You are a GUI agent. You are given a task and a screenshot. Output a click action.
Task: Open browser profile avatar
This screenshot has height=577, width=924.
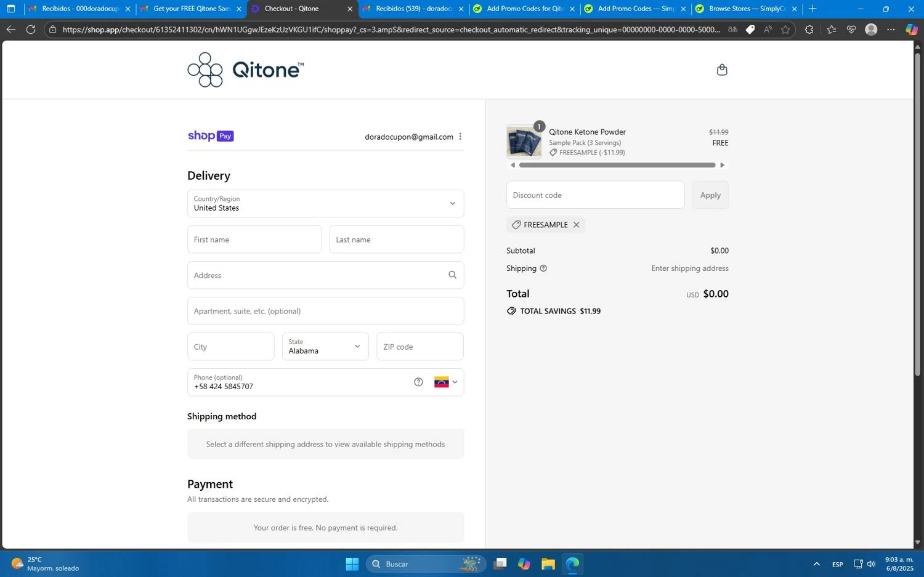[871, 30]
